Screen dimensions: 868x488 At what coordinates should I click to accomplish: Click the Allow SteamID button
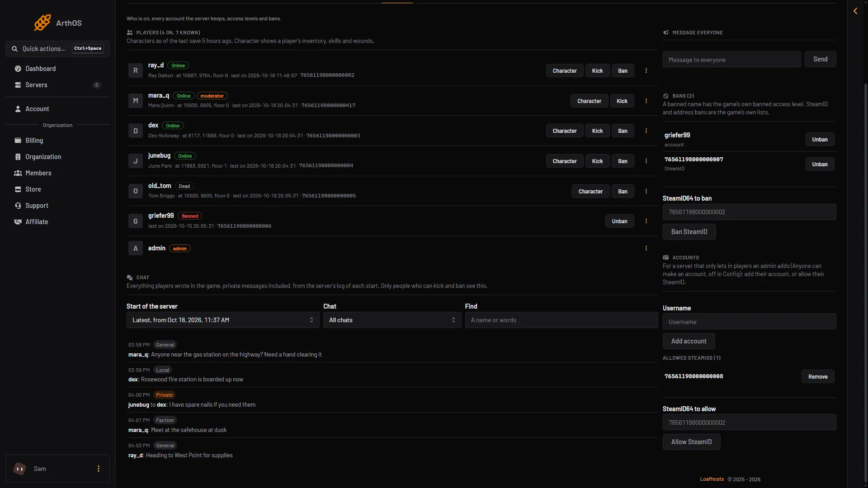coord(691,442)
